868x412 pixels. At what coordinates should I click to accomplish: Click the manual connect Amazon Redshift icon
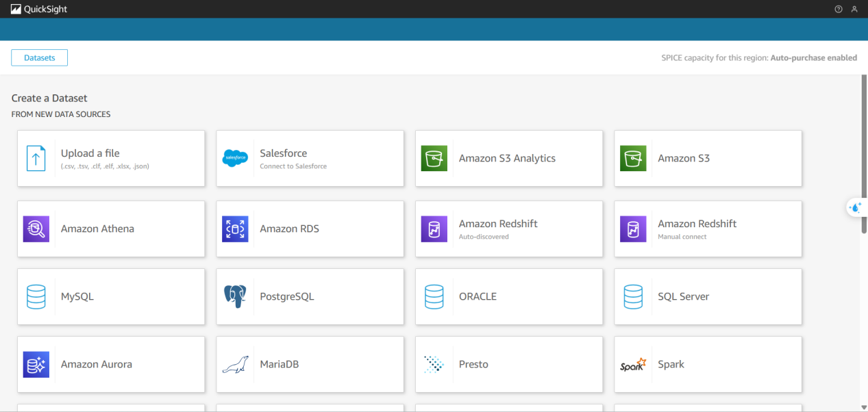(x=633, y=229)
